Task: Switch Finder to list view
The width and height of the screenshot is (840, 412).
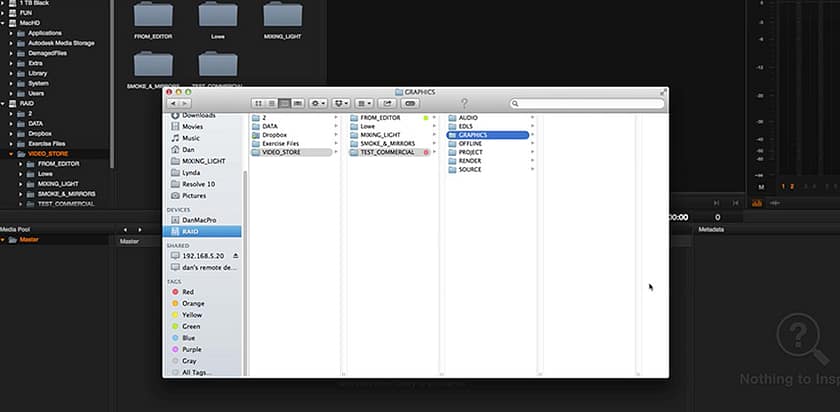Action: tap(271, 103)
